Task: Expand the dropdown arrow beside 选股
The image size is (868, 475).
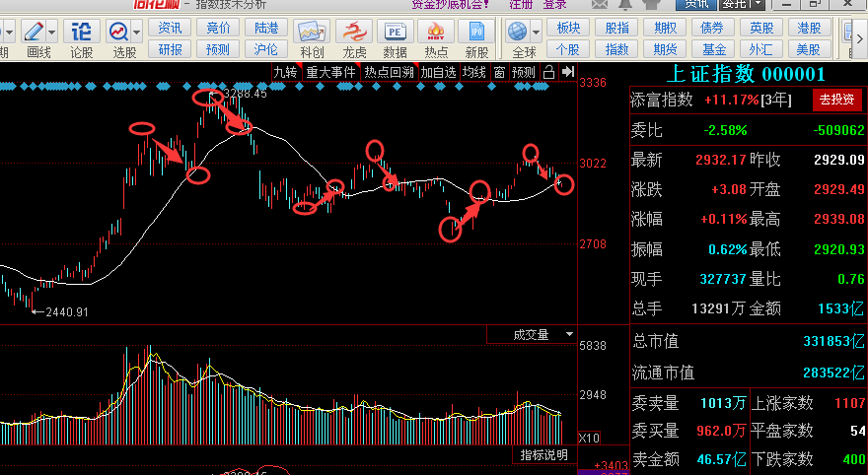Action: click(x=137, y=33)
